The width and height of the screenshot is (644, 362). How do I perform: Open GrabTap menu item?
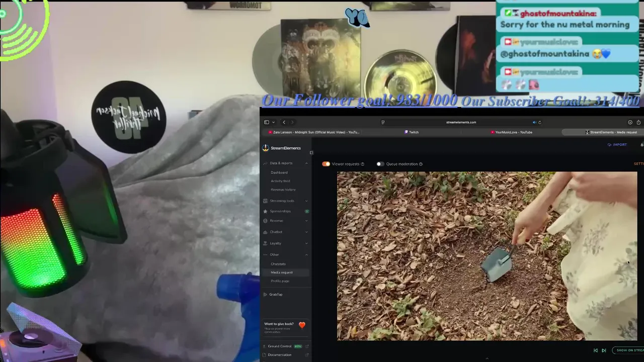pos(276,295)
